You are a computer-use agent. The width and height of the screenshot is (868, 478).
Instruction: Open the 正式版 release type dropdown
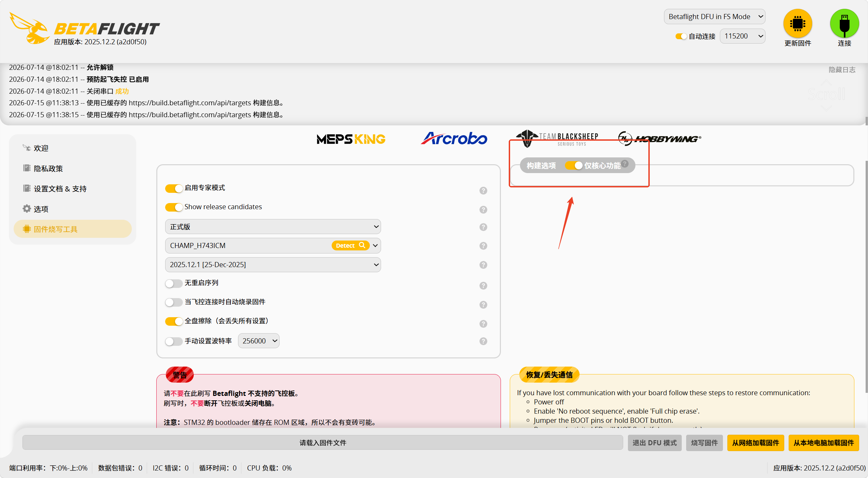273,227
